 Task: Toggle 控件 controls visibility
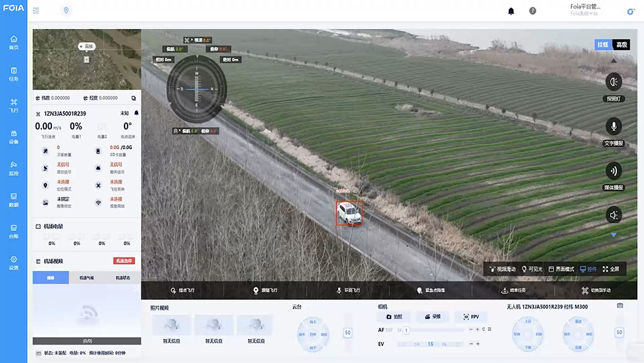tap(588, 269)
